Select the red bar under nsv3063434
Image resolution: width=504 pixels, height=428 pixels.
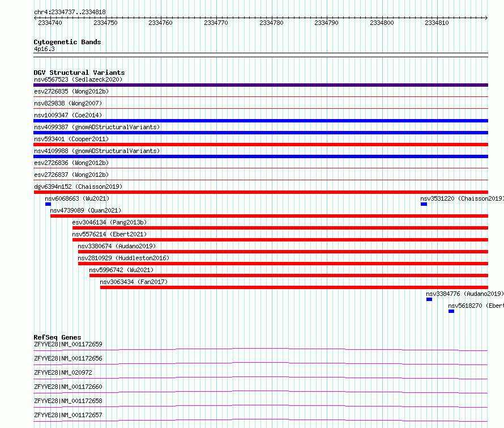point(294,287)
